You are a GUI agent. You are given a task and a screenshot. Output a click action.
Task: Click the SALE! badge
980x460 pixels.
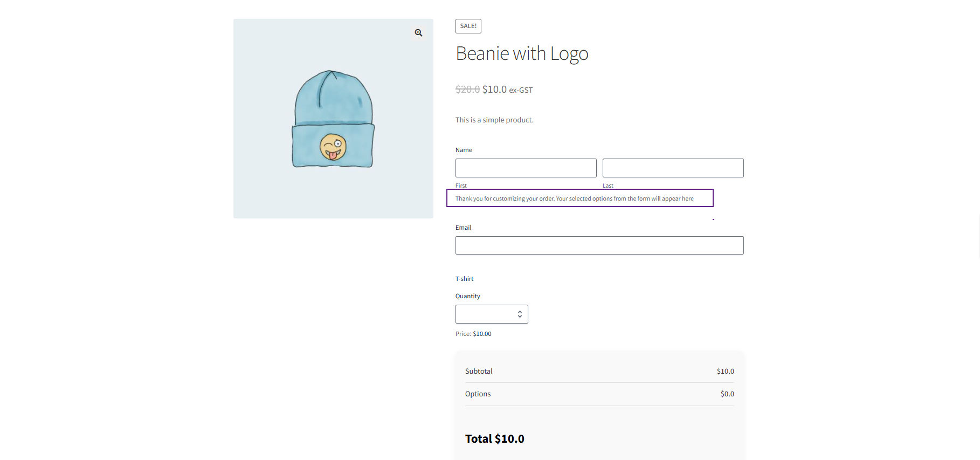[x=468, y=26]
